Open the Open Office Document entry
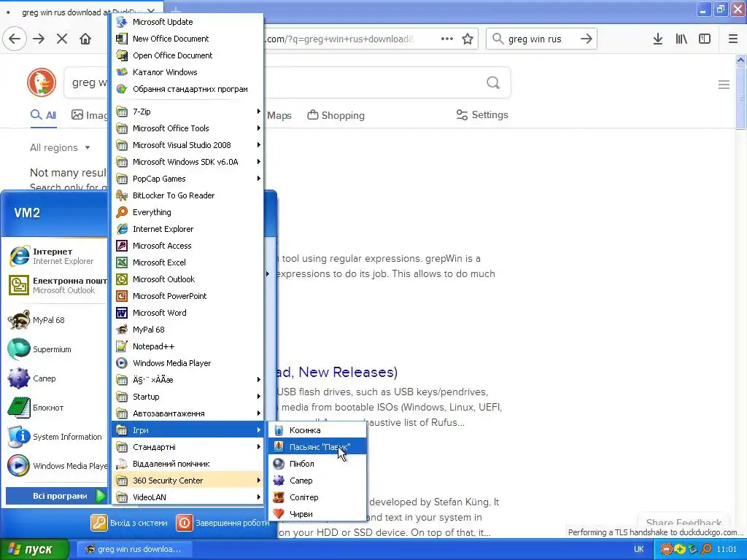Image resolution: width=747 pixels, height=560 pixels. 187,55
